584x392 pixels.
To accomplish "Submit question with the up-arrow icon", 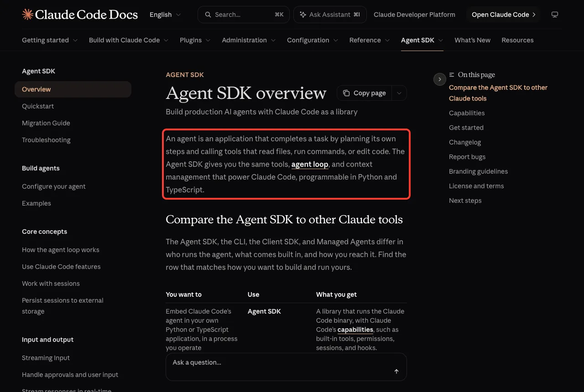I will pyautogui.click(x=396, y=371).
